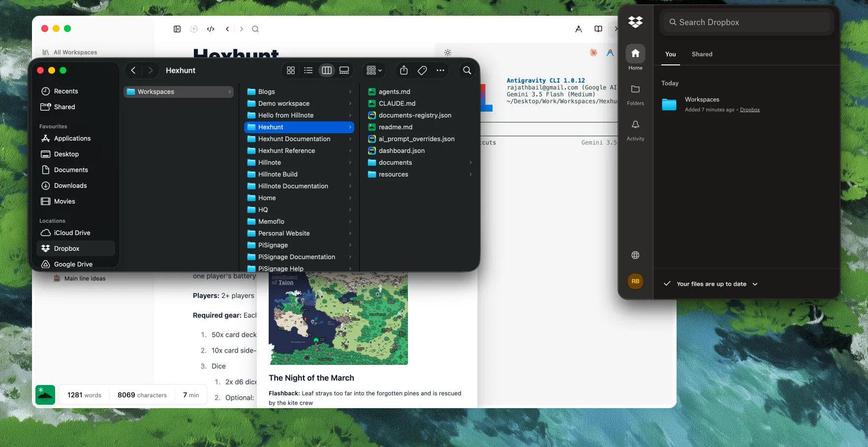Go back in the Hillnote window

[227, 29]
